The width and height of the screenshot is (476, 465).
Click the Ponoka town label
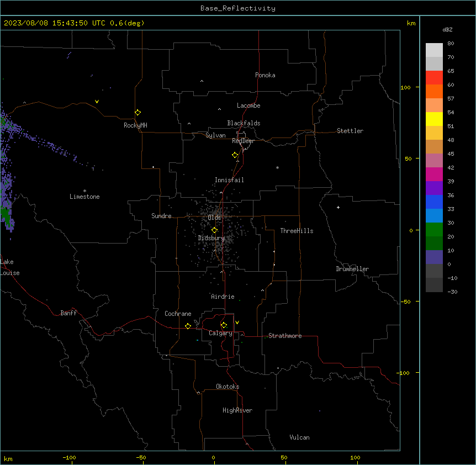click(x=265, y=75)
